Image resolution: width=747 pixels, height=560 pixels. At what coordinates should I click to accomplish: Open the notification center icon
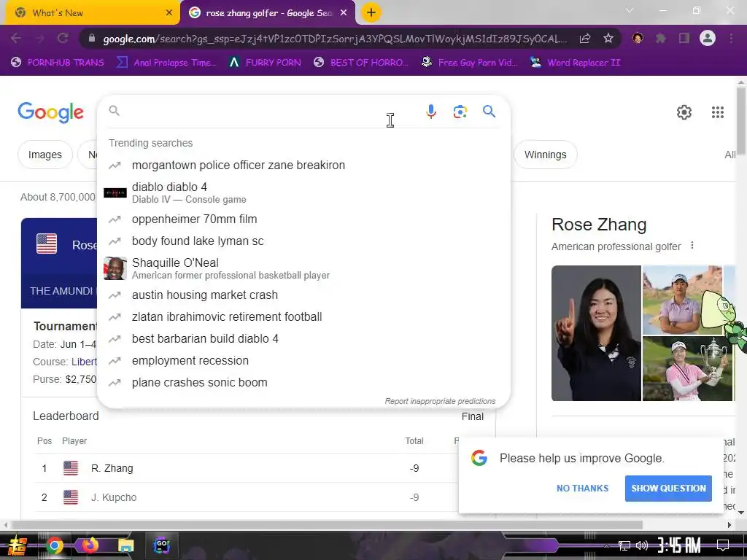click(x=723, y=545)
